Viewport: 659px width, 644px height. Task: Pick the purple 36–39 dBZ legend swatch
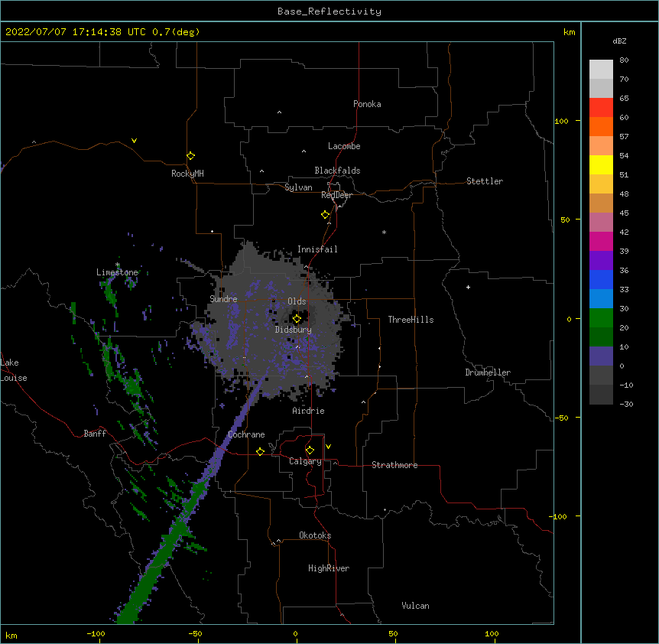601,261
